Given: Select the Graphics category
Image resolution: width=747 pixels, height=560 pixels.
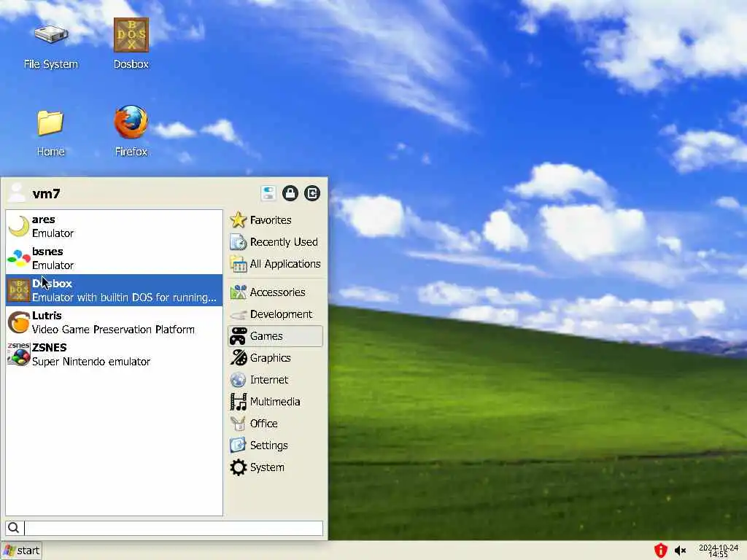Looking at the screenshot, I should (275, 357).
